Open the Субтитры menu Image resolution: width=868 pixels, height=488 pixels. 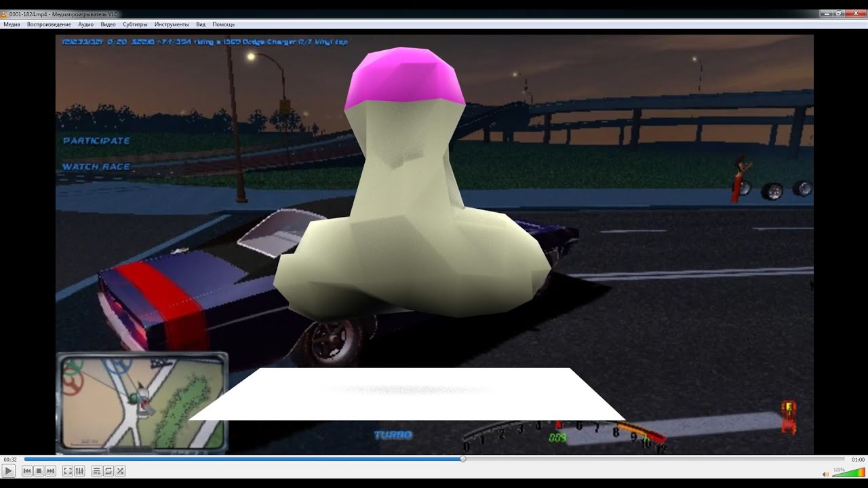pos(135,24)
